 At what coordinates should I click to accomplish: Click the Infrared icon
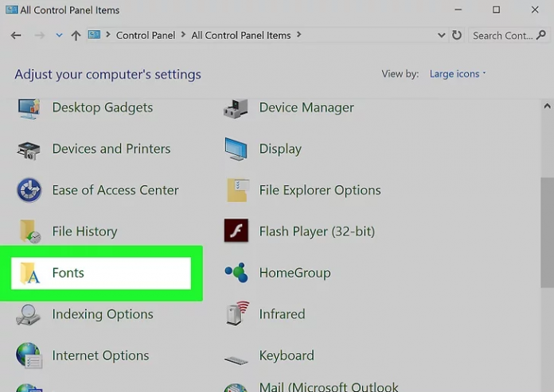pyautogui.click(x=236, y=314)
